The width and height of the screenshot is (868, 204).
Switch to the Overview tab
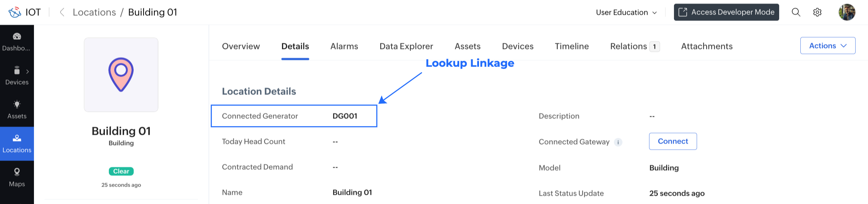pyautogui.click(x=241, y=46)
